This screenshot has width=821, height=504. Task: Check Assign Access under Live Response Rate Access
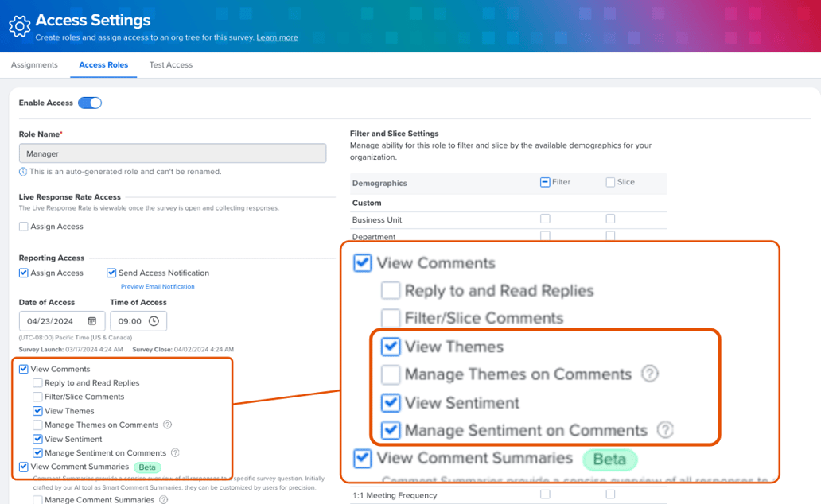[22, 227]
